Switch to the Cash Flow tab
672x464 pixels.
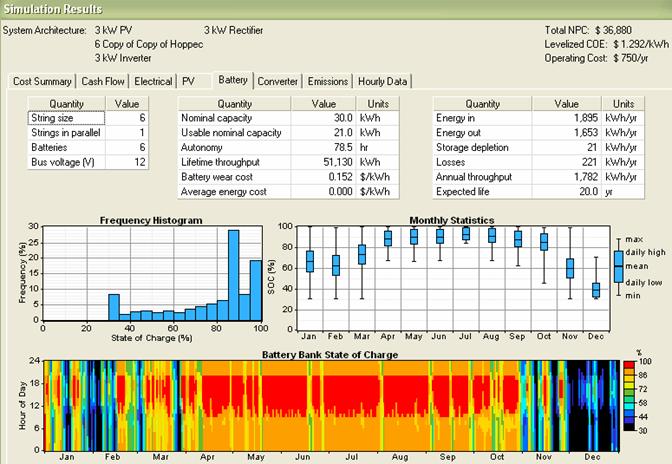pos(103,81)
